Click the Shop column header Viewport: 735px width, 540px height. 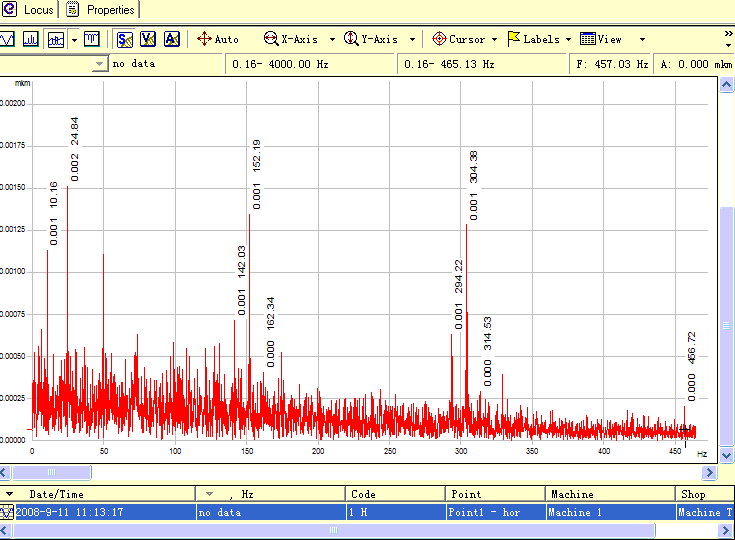coord(705,494)
